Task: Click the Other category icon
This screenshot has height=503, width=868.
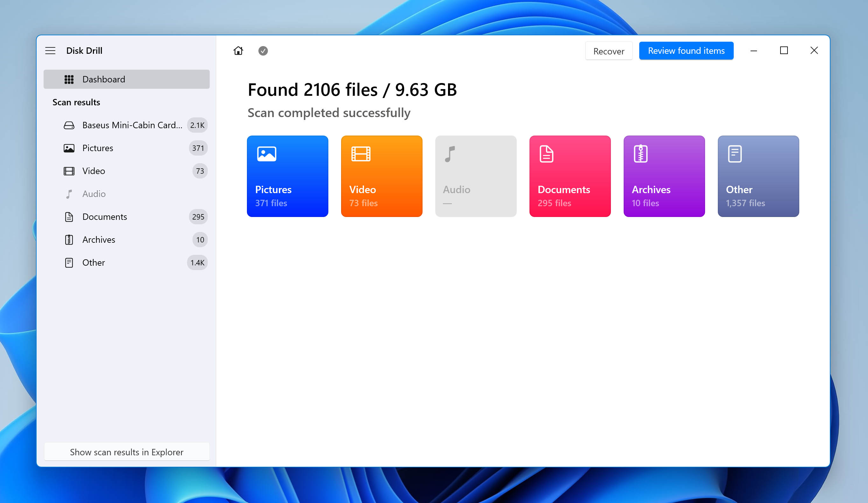Action: click(x=734, y=153)
